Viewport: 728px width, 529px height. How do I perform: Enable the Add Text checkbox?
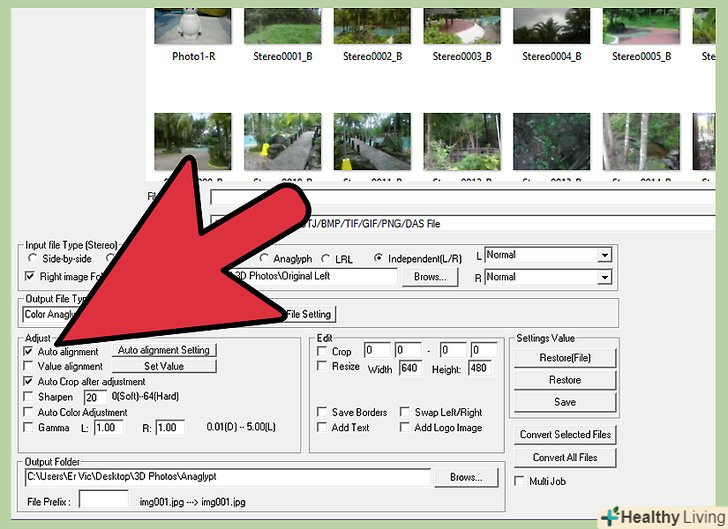coord(321,427)
